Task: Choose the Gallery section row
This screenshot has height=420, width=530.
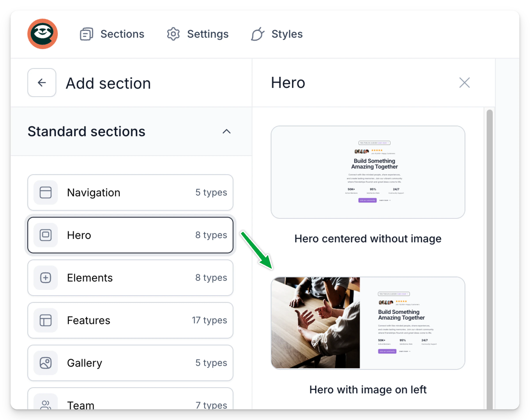Action: pyautogui.click(x=130, y=363)
